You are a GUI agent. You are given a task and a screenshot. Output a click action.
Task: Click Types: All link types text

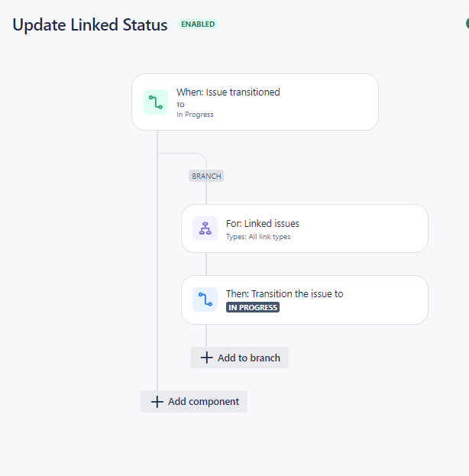(x=258, y=237)
